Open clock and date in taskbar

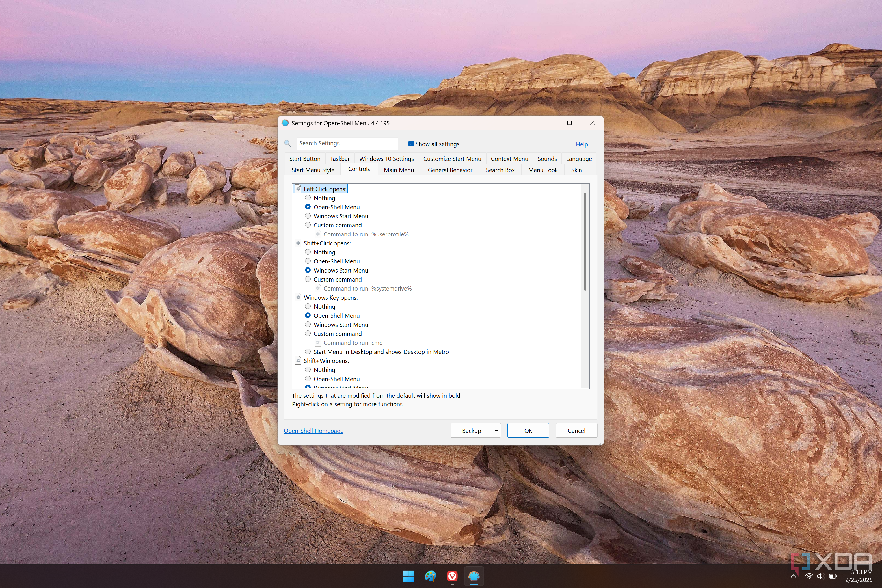[858, 576]
